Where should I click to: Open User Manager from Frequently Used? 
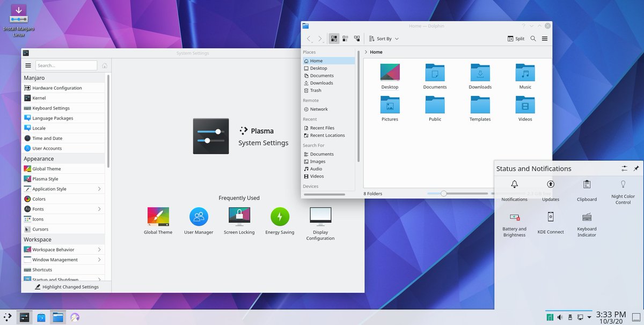(199, 221)
